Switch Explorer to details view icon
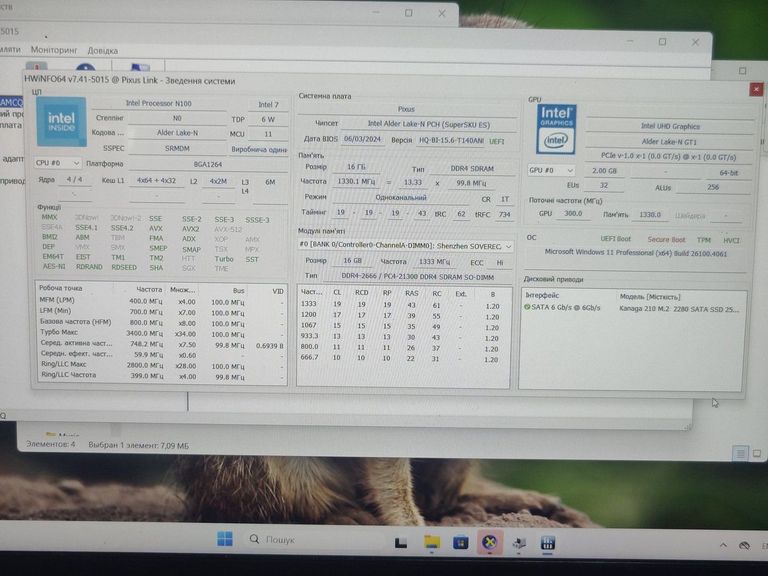 740,454
